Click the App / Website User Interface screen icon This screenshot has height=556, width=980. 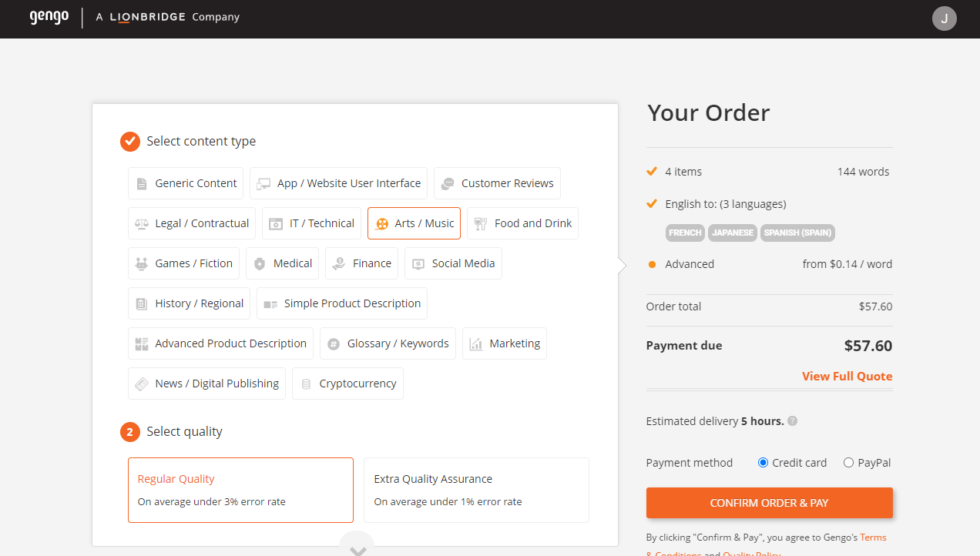pyautogui.click(x=263, y=183)
